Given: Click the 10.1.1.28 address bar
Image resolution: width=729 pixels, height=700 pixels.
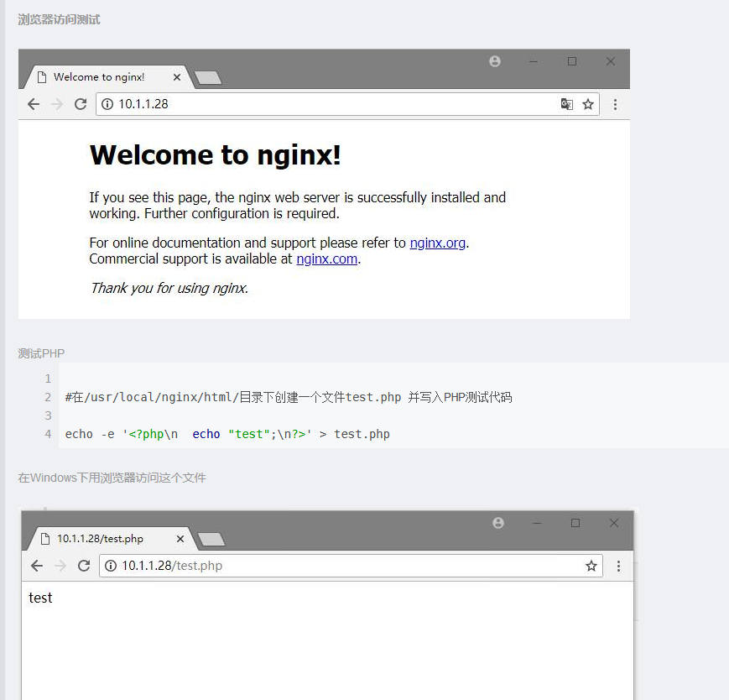Looking at the screenshot, I should (x=347, y=104).
